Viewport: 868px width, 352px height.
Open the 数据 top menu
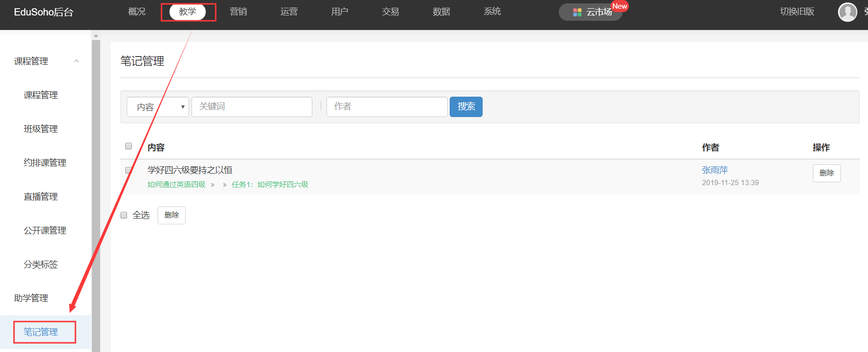[x=441, y=12]
